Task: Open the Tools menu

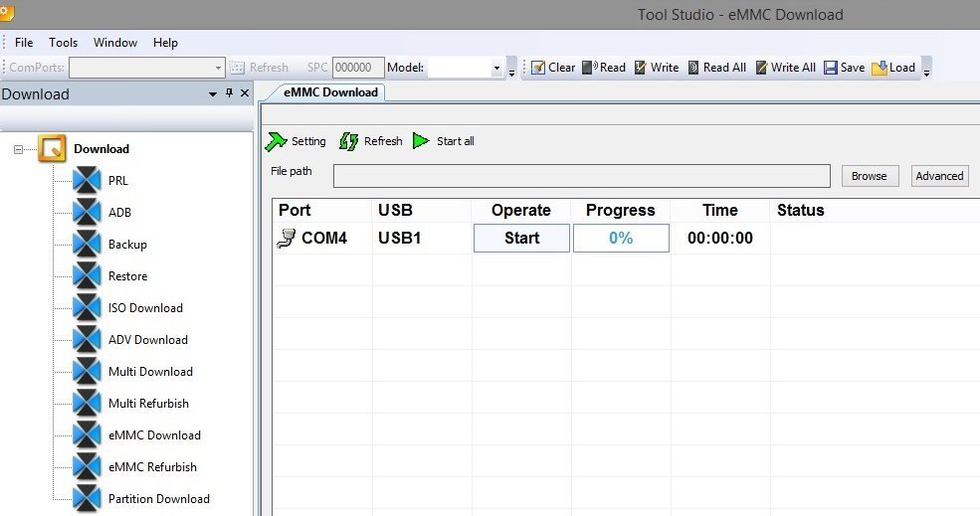Action: [x=63, y=43]
